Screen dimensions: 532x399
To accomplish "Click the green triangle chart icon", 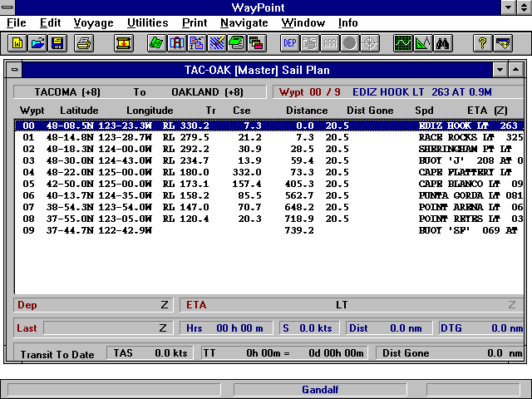I will tap(423, 43).
